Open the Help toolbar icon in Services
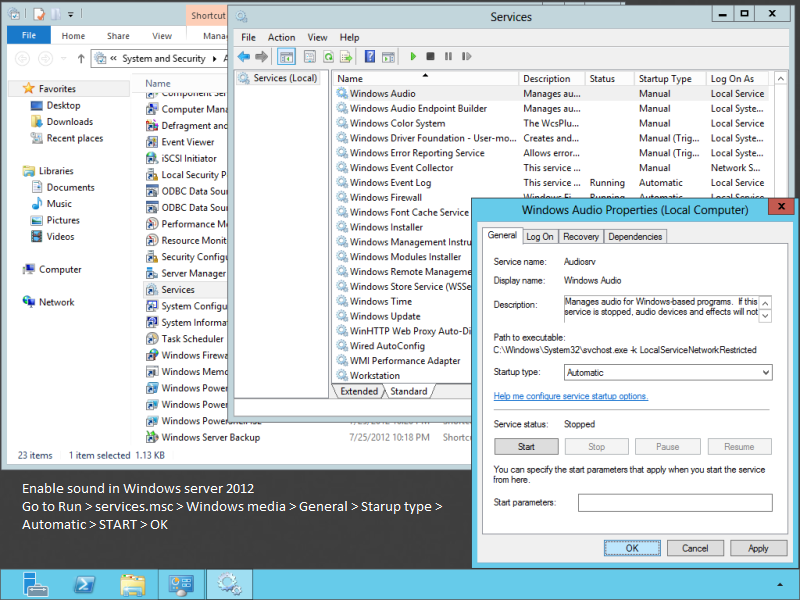800x600 pixels. click(370, 57)
